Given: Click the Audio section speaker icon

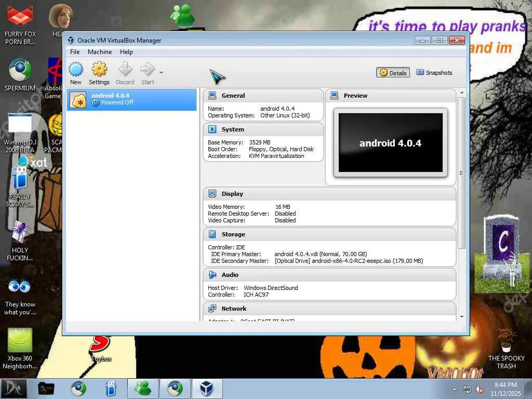Looking at the screenshot, I should [212, 274].
